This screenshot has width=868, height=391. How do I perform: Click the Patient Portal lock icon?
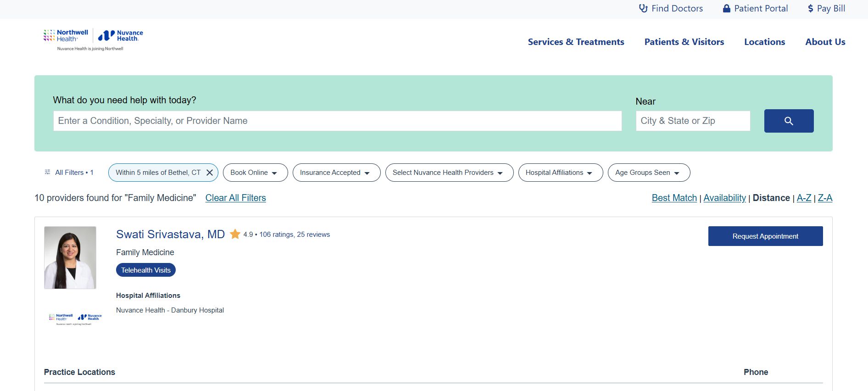pos(727,8)
